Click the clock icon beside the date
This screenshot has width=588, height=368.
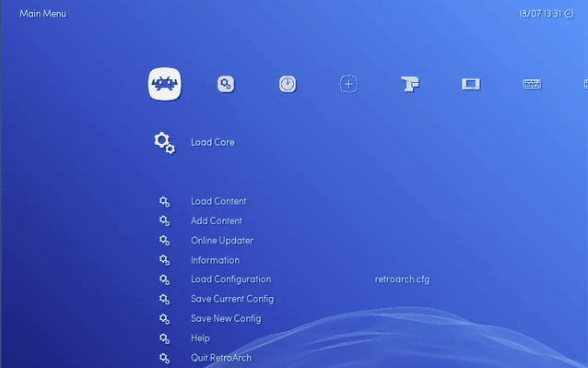coord(569,14)
